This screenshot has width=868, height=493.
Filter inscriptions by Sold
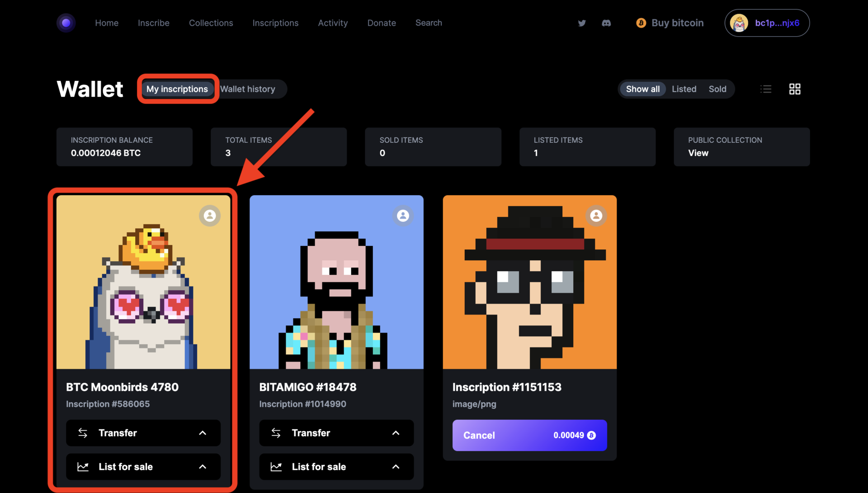(717, 89)
